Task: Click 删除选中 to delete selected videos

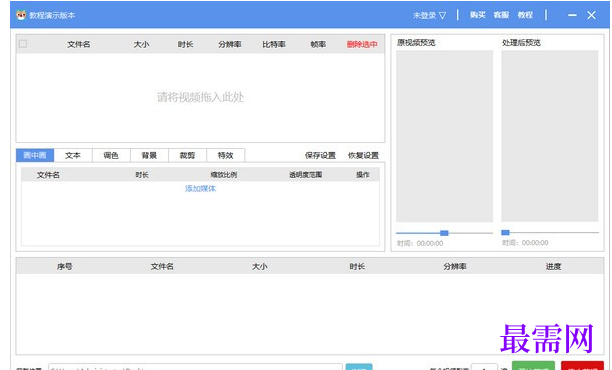Action: coord(362,44)
